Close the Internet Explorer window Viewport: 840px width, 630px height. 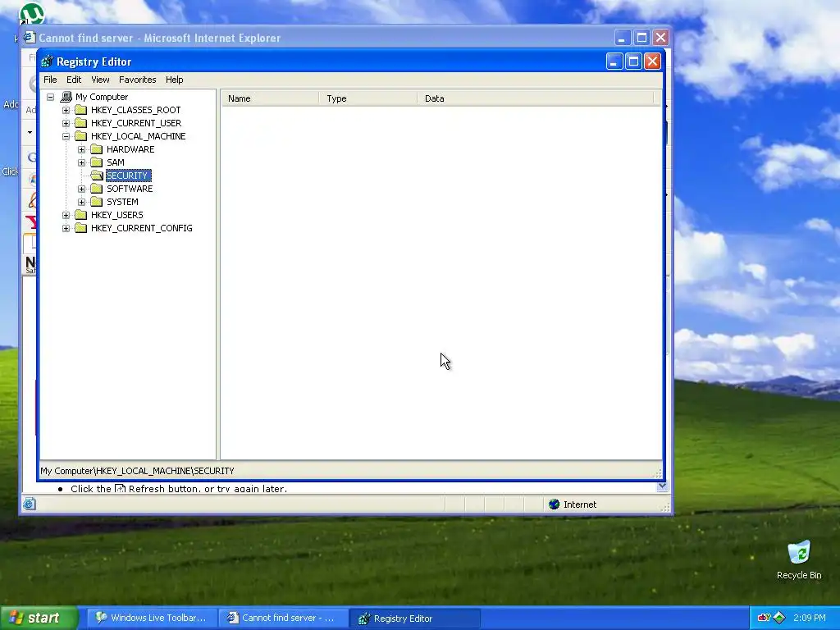[661, 38]
